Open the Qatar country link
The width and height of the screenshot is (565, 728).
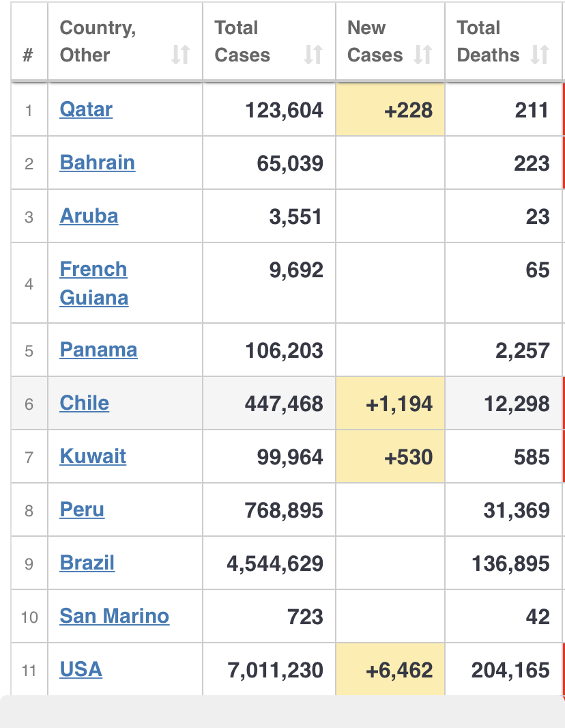tap(86, 109)
